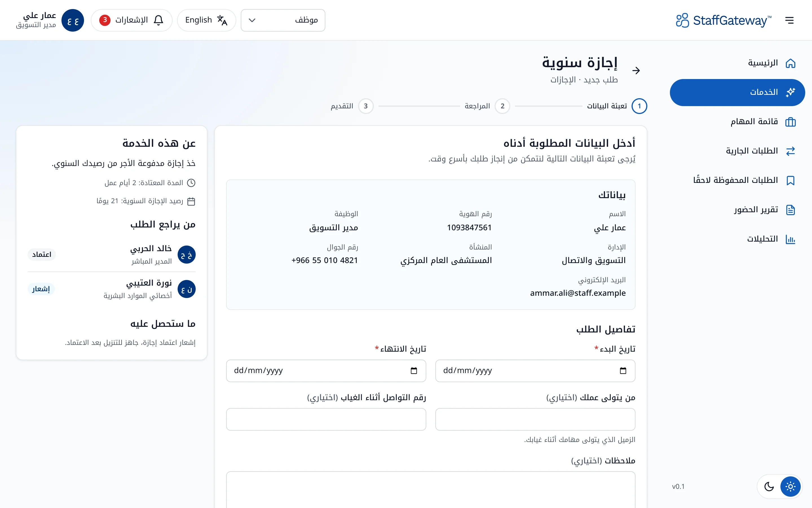The image size is (812, 508).
Task: Switch language to English
Action: (x=206, y=20)
